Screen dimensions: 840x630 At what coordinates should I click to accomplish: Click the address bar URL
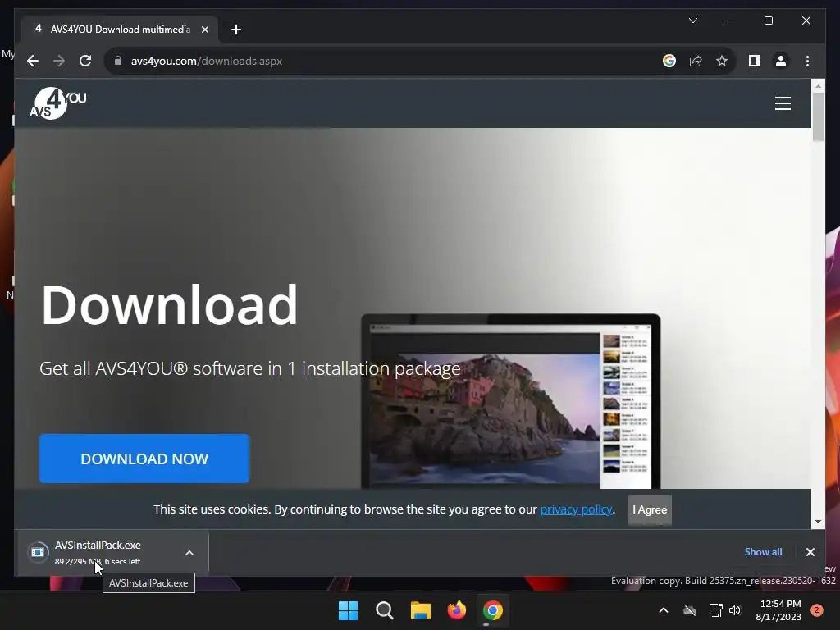[x=206, y=61]
